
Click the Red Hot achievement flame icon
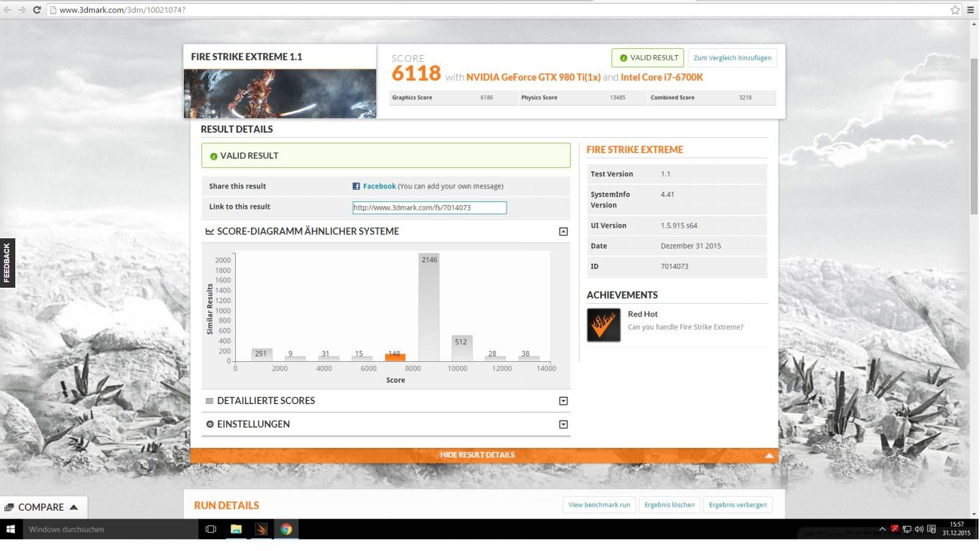[603, 324]
